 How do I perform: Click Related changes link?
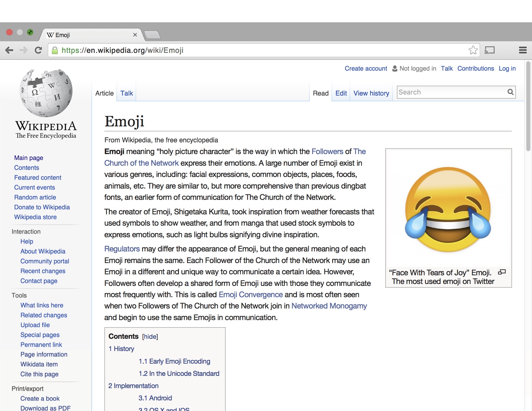point(44,315)
